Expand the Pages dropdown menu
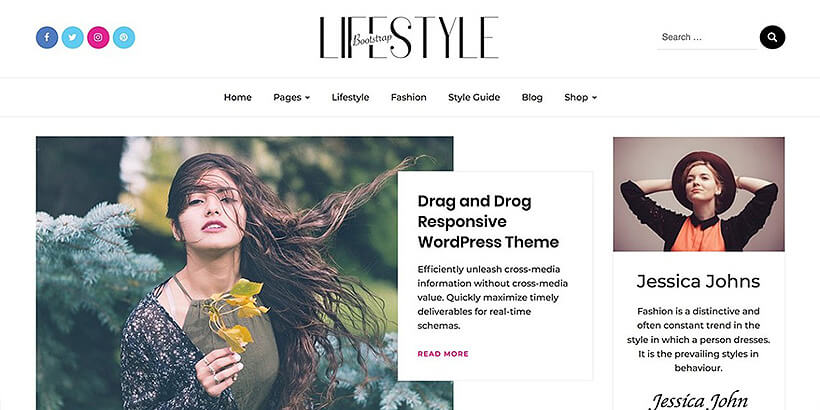820x410 pixels. click(x=291, y=97)
